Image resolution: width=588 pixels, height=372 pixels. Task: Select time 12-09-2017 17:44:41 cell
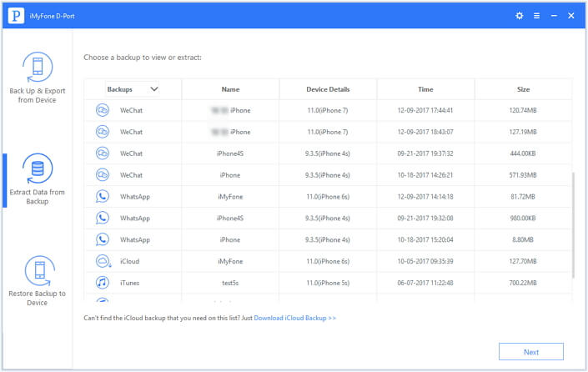(x=425, y=110)
